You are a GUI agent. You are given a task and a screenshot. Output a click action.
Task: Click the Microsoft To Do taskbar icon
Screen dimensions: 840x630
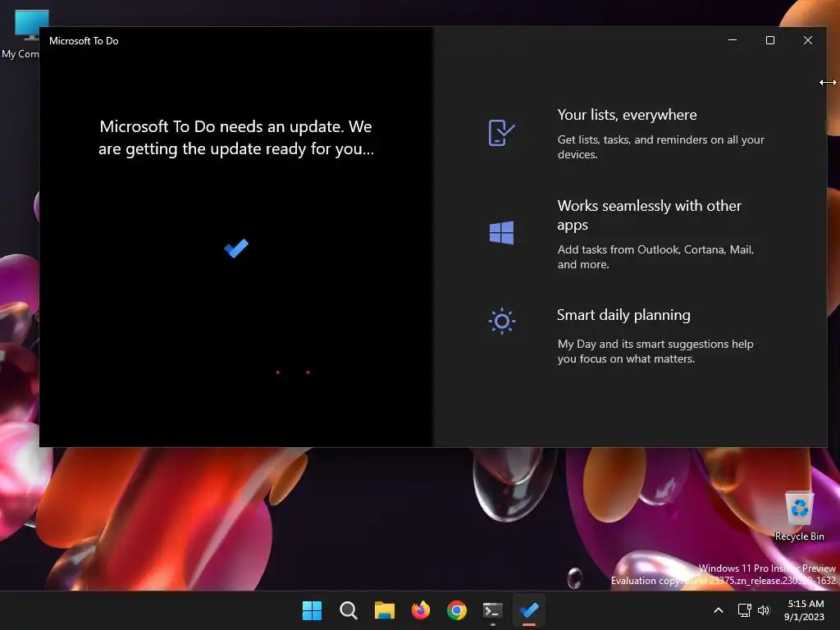click(529, 610)
